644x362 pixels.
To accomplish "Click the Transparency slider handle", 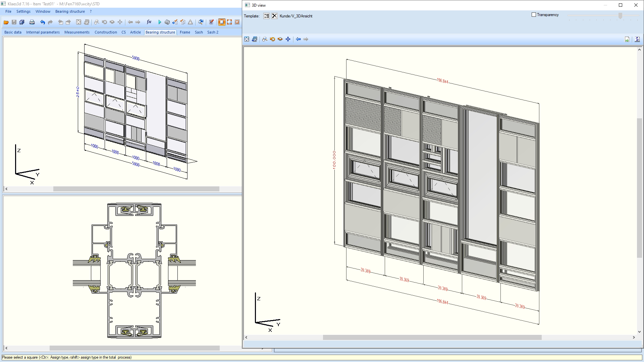I will click(620, 15).
